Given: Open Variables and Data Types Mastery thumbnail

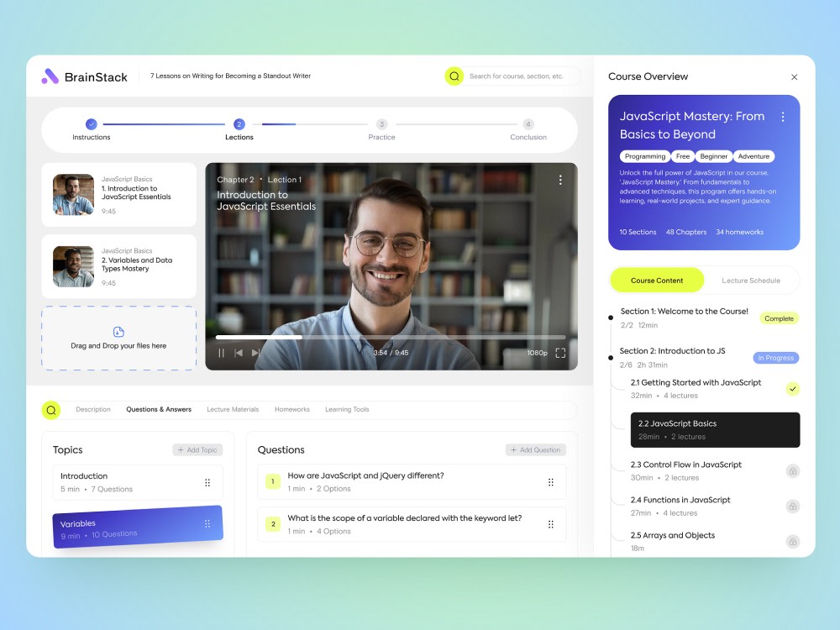Looking at the screenshot, I should [x=73, y=266].
